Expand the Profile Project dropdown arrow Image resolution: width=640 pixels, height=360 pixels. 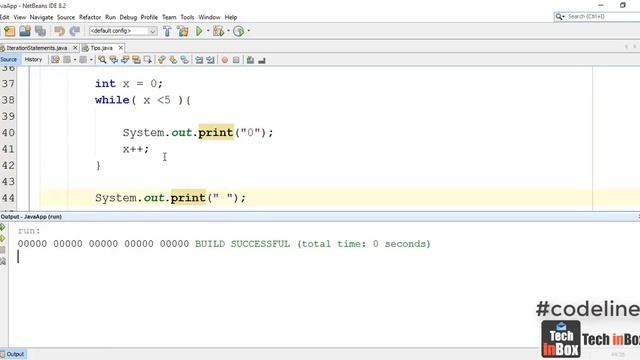[x=248, y=31]
